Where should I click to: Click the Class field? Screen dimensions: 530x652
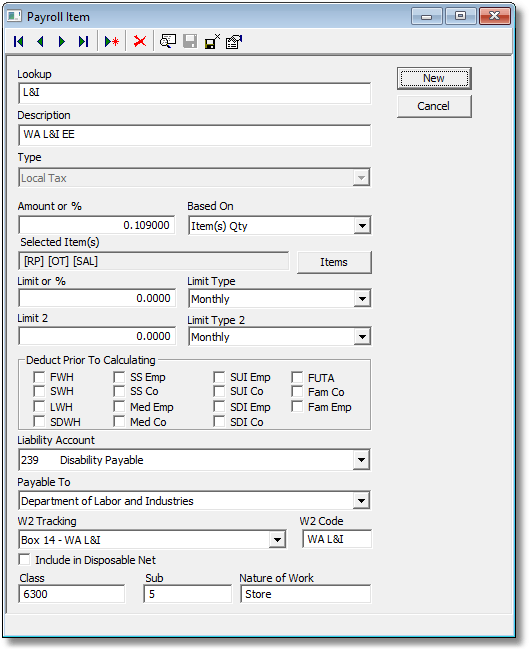click(71, 594)
